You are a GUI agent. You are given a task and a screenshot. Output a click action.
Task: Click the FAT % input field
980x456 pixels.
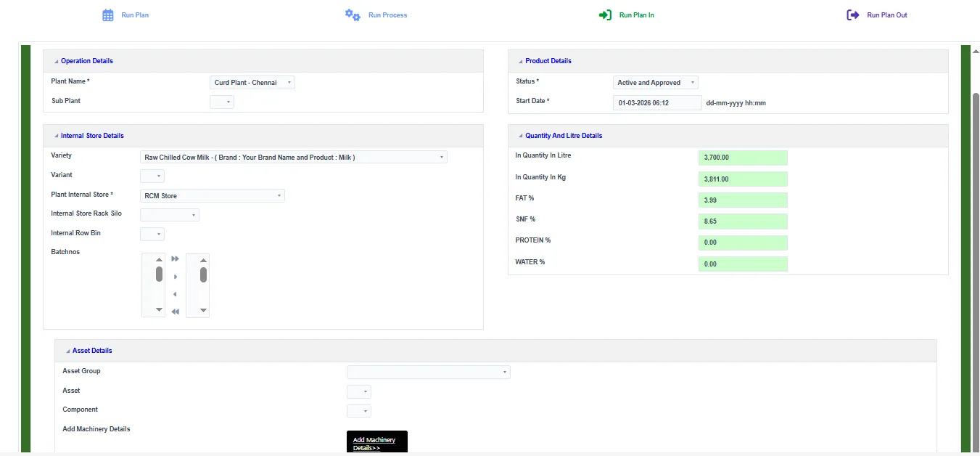pos(743,200)
